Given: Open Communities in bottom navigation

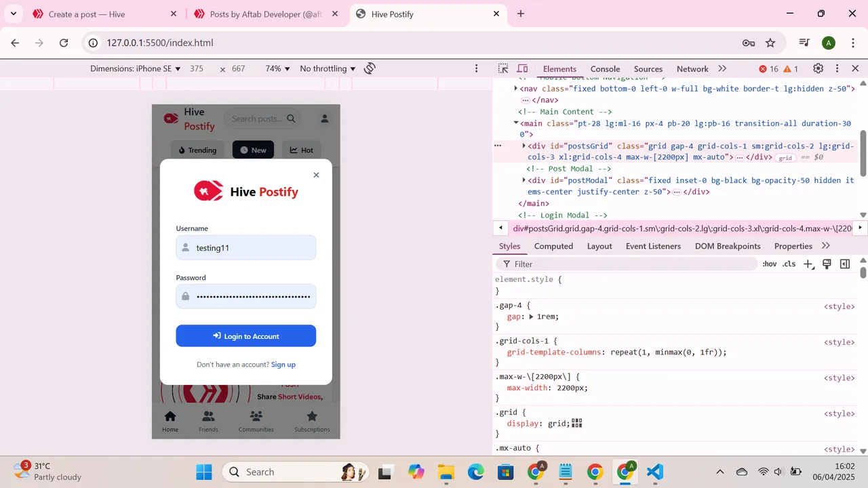Looking at the screenshot, I should point(256,421).
